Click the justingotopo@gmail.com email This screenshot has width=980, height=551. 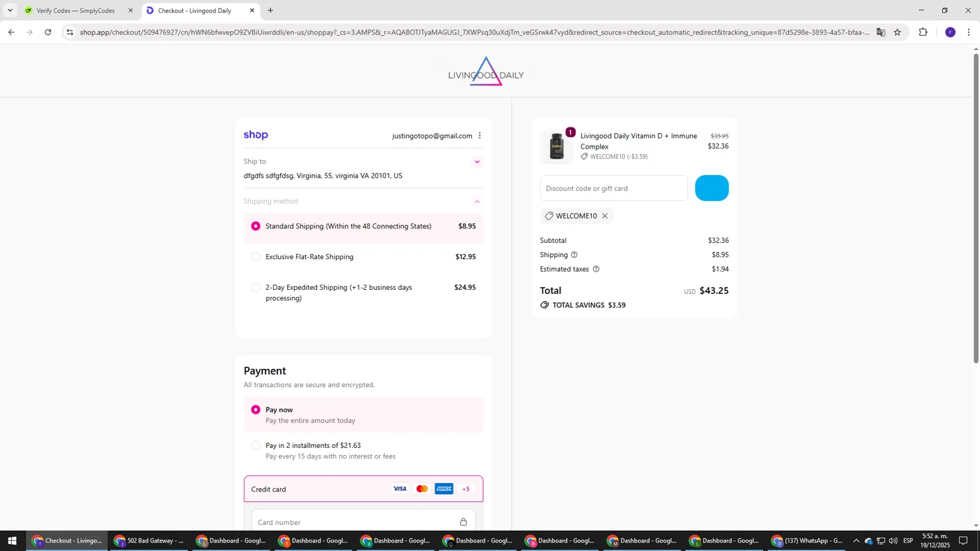tap(432, 136)
